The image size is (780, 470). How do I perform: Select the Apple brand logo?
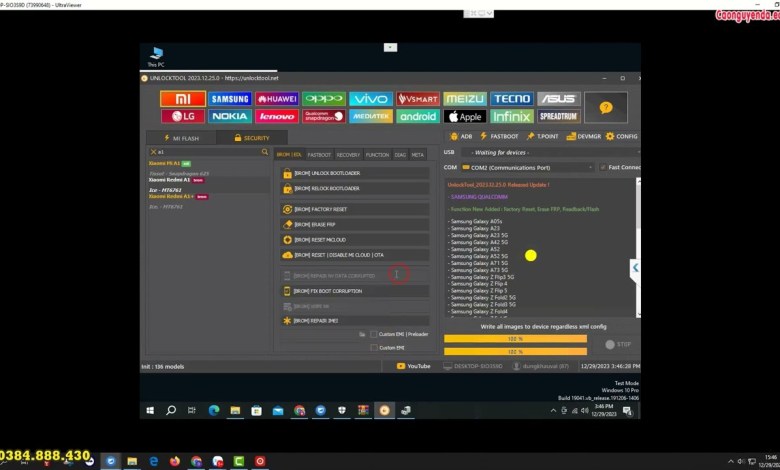[x=465, y=116]
